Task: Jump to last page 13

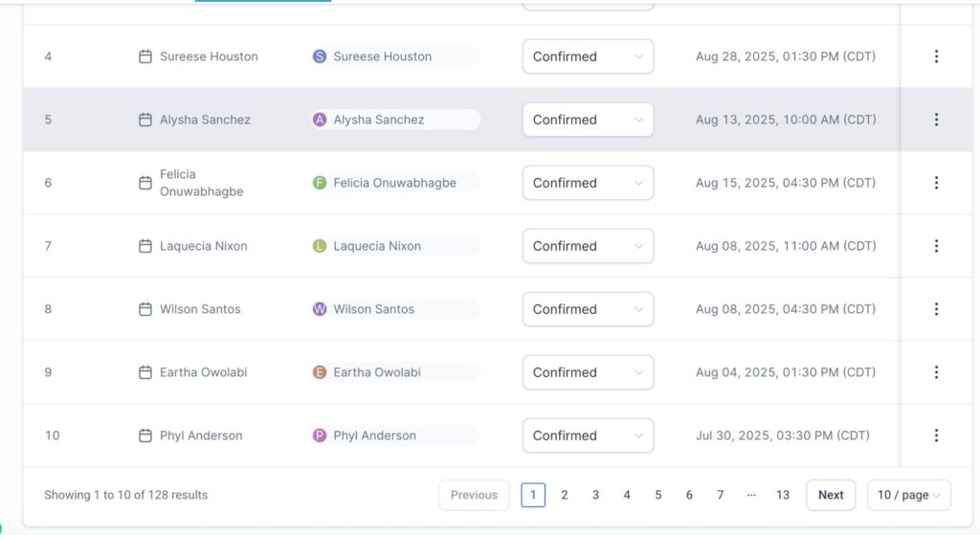Action: point(783,495)
